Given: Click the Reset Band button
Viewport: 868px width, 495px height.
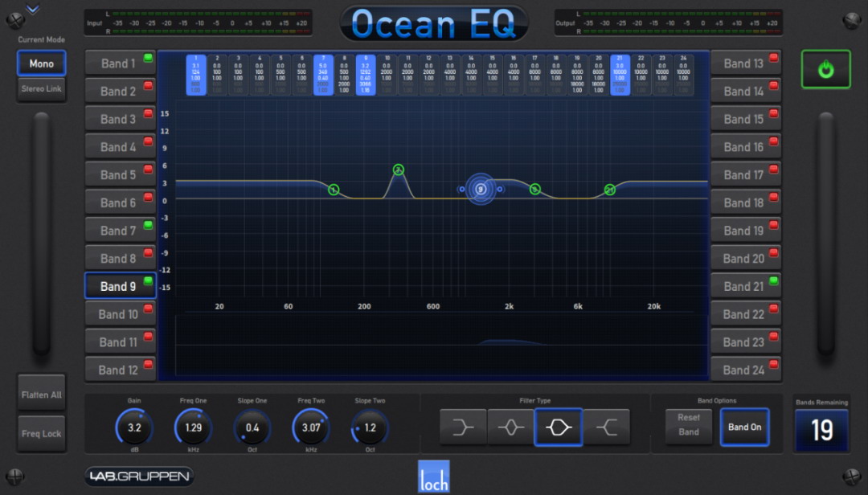Looking at the screenshot, I should (x=689, y=425).
